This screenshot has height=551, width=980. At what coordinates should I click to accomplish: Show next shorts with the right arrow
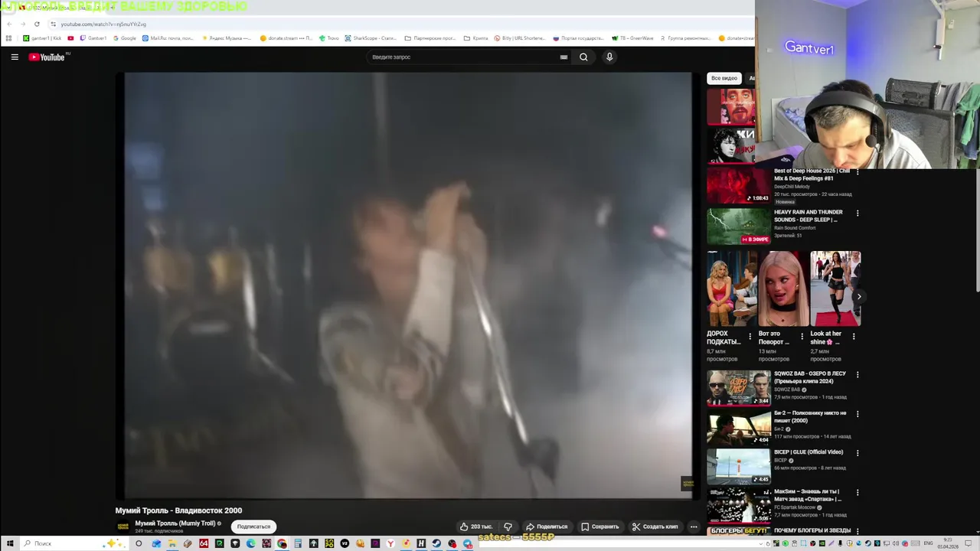coord(859,296)
